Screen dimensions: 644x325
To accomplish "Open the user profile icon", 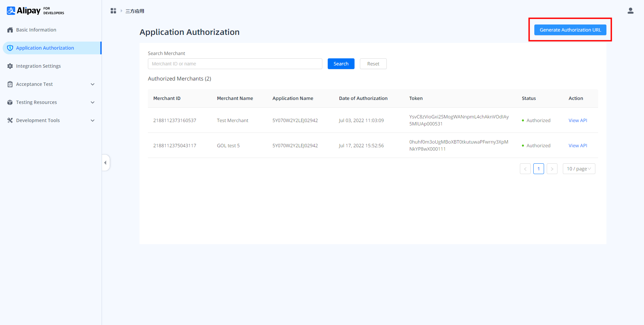I will [630, 11].
